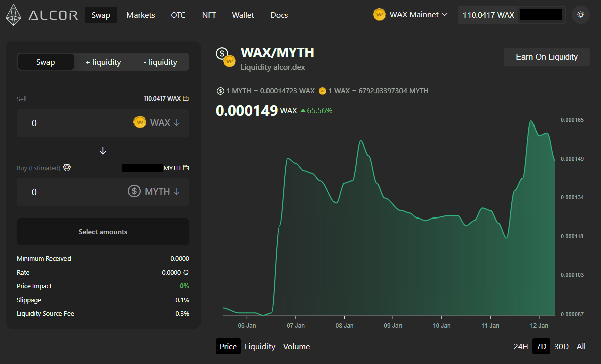Click the 12 Jan marker on chart axis
The image size is (601, 364).
point(539,325)
